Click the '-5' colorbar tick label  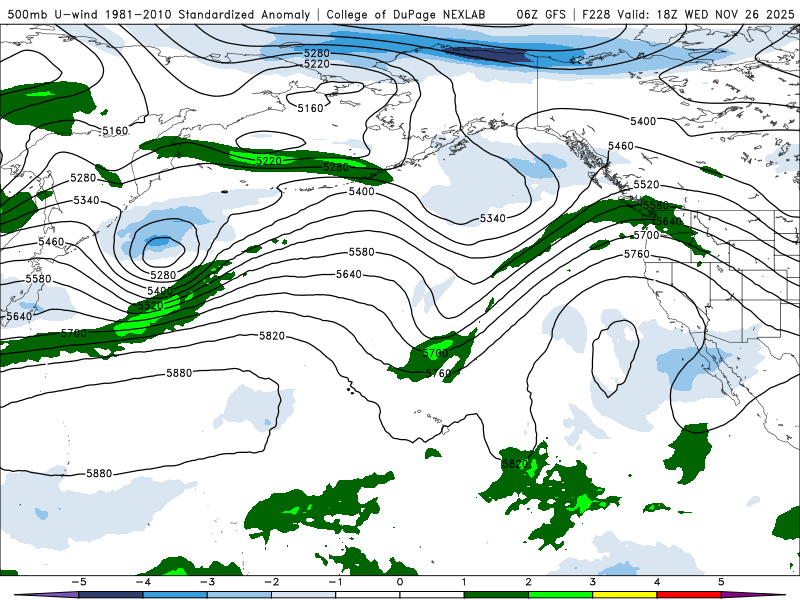tap(79, 582)
